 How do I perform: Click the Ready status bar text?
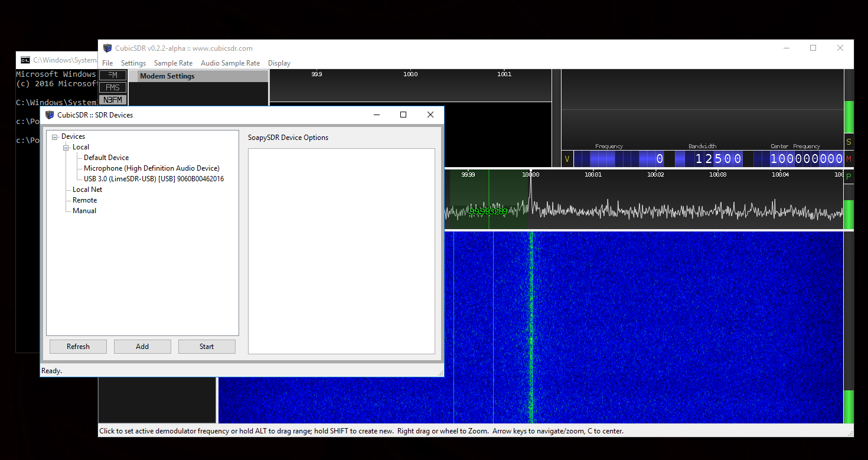[x=51, y=371]
